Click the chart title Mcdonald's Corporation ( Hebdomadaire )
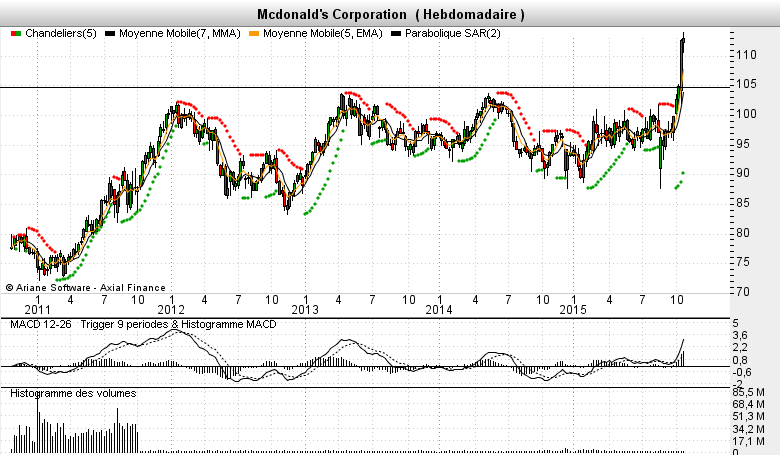 390,14
